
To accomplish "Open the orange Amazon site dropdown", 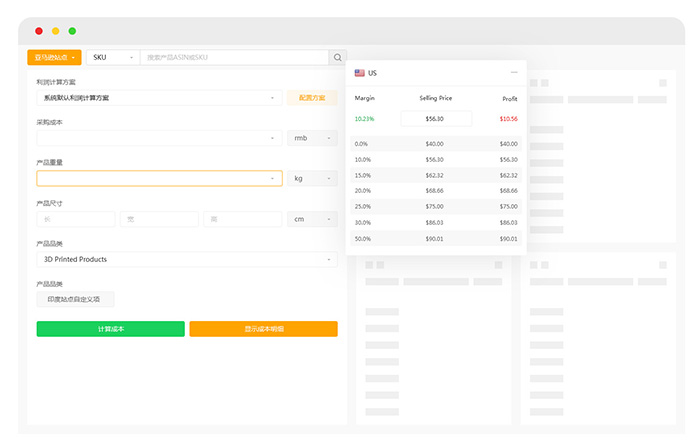I will point(54,58).
